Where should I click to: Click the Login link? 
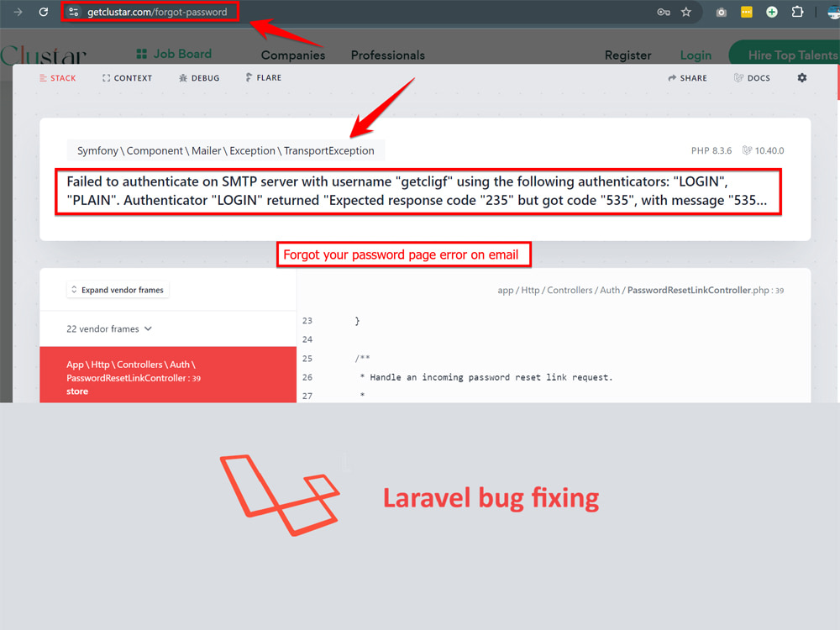pyautogui.click(x=696, y=55)
